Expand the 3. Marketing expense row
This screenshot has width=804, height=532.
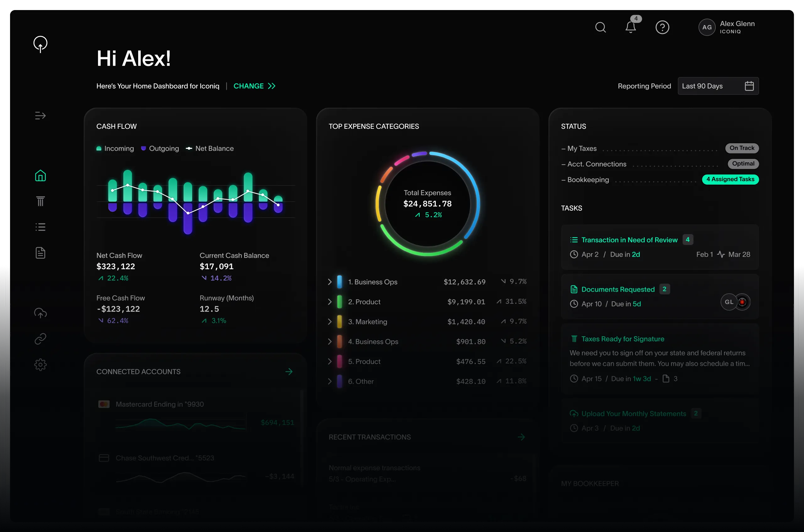(330, 322)
